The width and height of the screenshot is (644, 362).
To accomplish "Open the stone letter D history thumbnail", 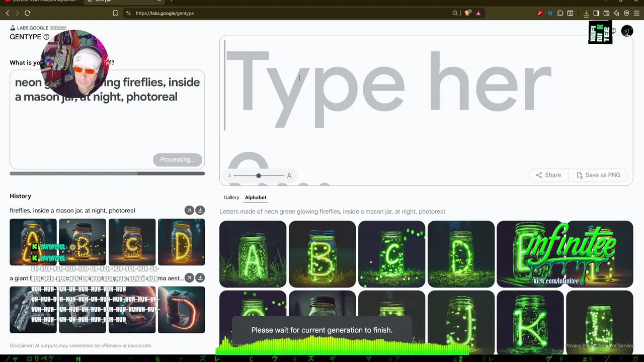I will pyautogui.click(x=181, y=310).
